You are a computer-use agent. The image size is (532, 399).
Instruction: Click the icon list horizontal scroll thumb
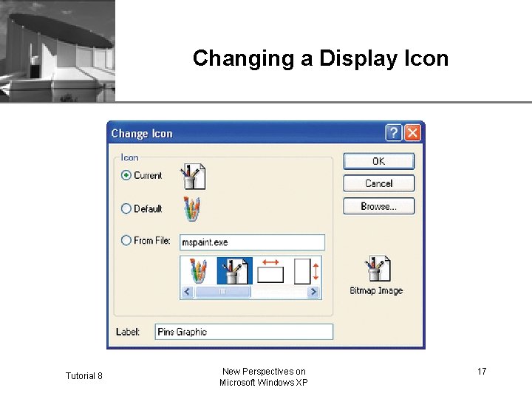(222, 292)
